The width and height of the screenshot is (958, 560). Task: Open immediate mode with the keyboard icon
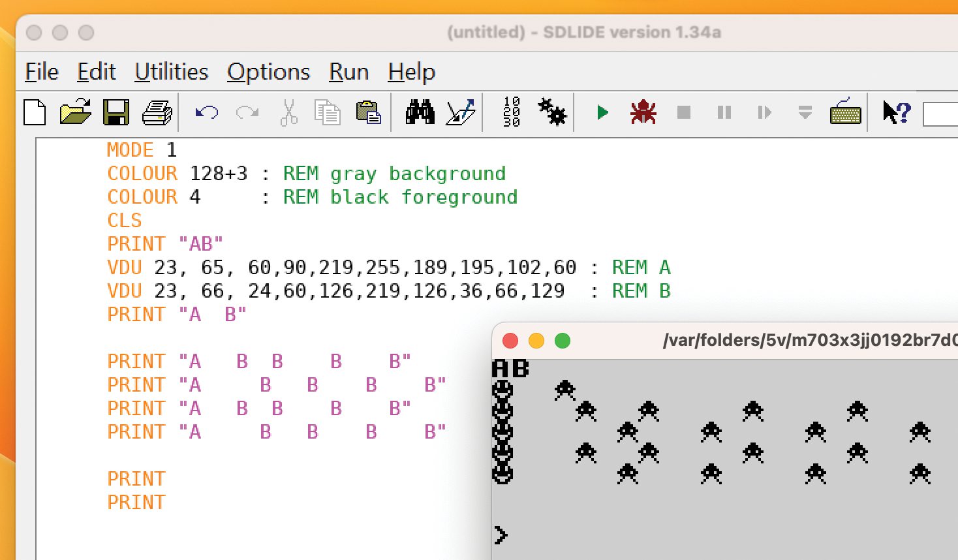(845, 112)
